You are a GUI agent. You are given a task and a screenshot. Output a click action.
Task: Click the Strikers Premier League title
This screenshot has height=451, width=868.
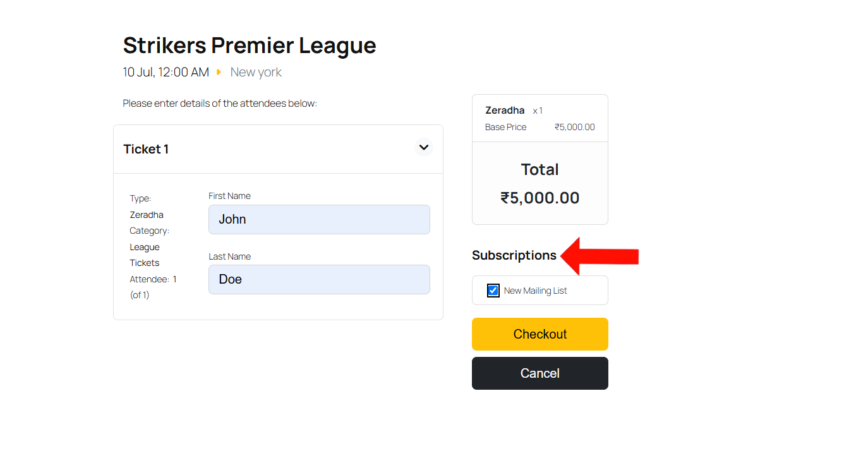[250, 45]
